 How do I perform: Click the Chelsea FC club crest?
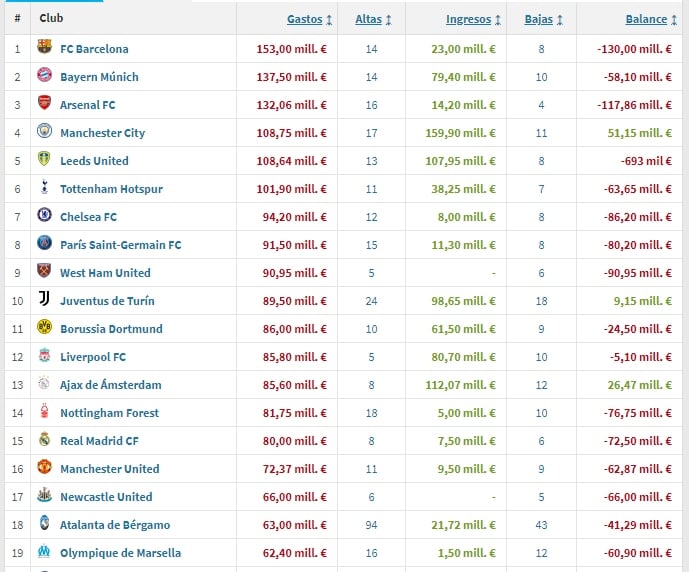pyautogui.click(x=44, y=215)
